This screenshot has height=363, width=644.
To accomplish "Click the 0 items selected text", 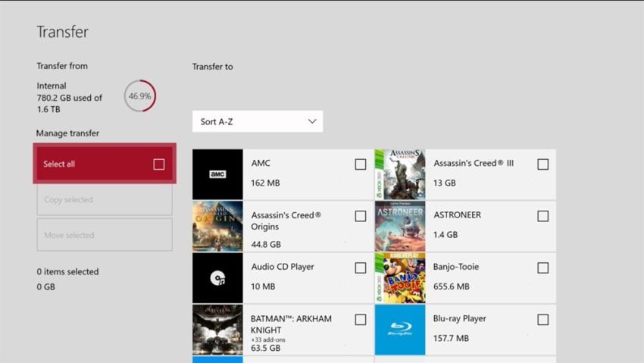I will 67,271.
